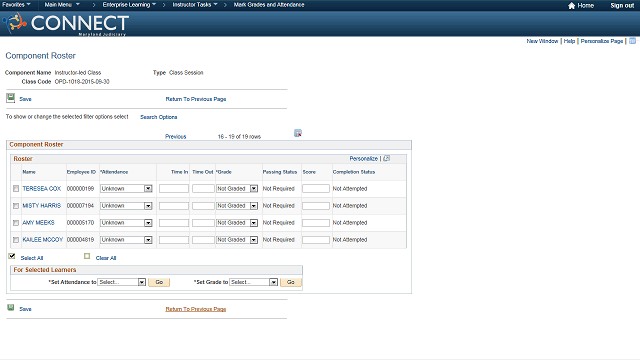Click the Previous rows link
This screenshot has width=640, height=360.
pos(176,136)
